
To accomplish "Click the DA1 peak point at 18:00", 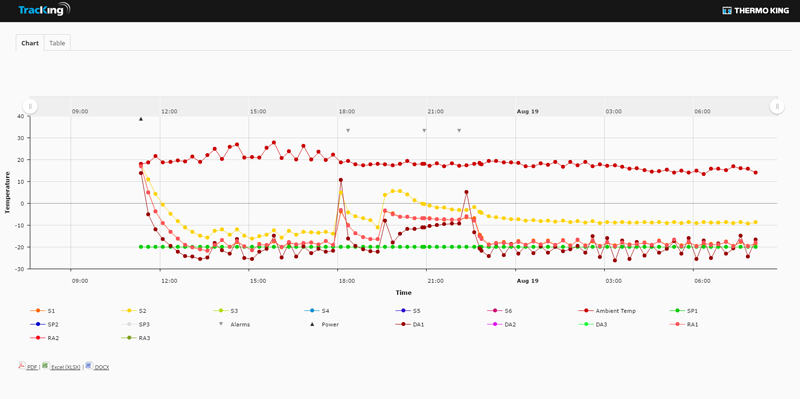I will (x=341, y=180).
